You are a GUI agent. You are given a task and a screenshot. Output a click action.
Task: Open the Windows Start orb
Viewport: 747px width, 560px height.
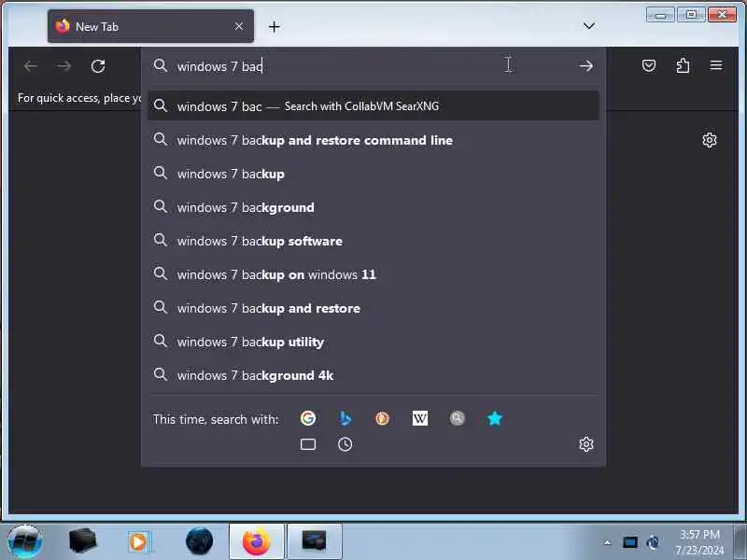[25, 541]
